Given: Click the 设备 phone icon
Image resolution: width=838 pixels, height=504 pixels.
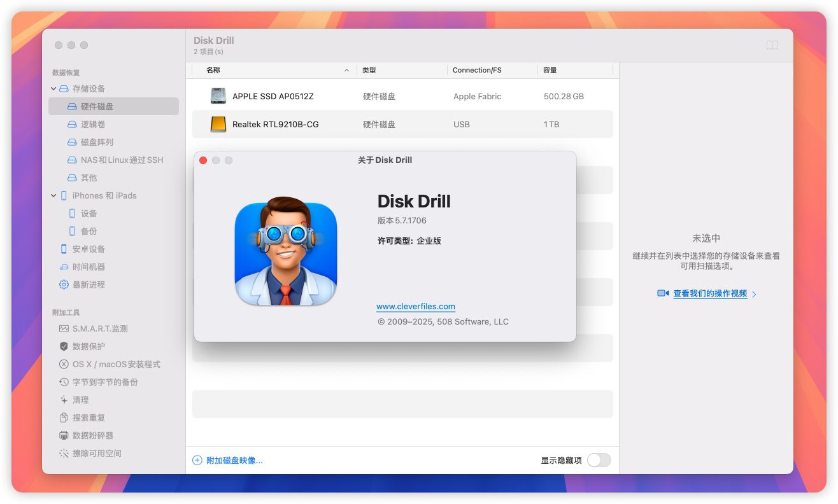Looking at the screenshot, I should 72,213.
